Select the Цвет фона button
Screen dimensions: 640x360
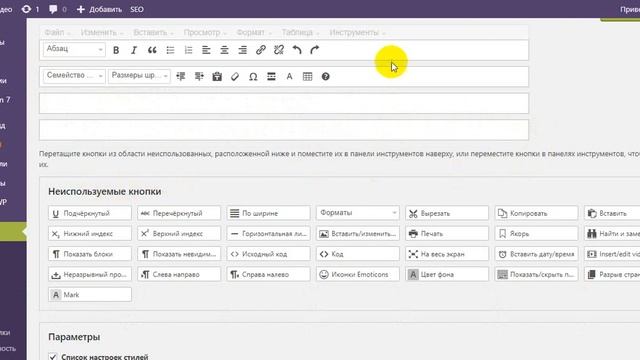coord(447,274)
